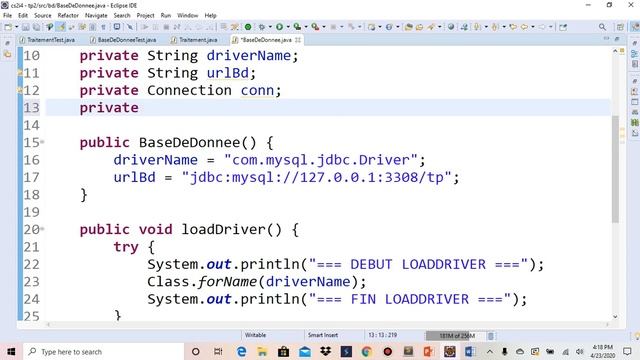This screenshot has height=360, width=640.
Task: Open the Window menu
Action: (x=187, y=16)
